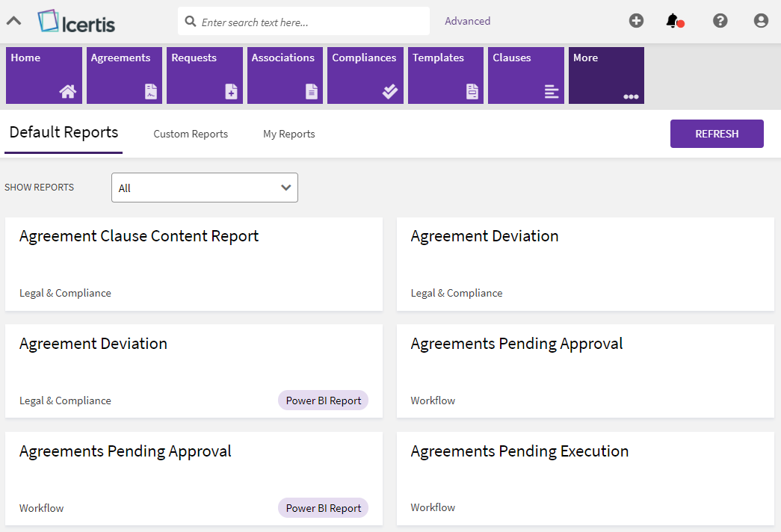
Task: Open the notifications bell
Action: (673, 21)
